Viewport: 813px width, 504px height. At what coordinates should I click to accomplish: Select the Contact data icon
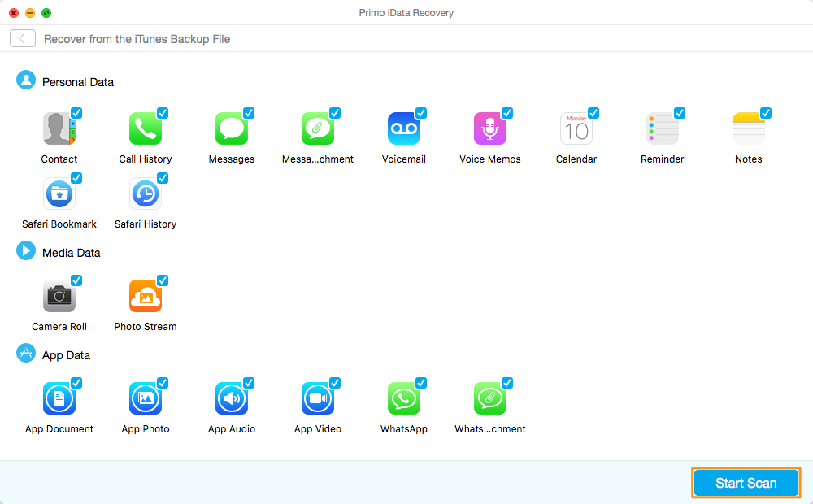[x=59, y=128]
